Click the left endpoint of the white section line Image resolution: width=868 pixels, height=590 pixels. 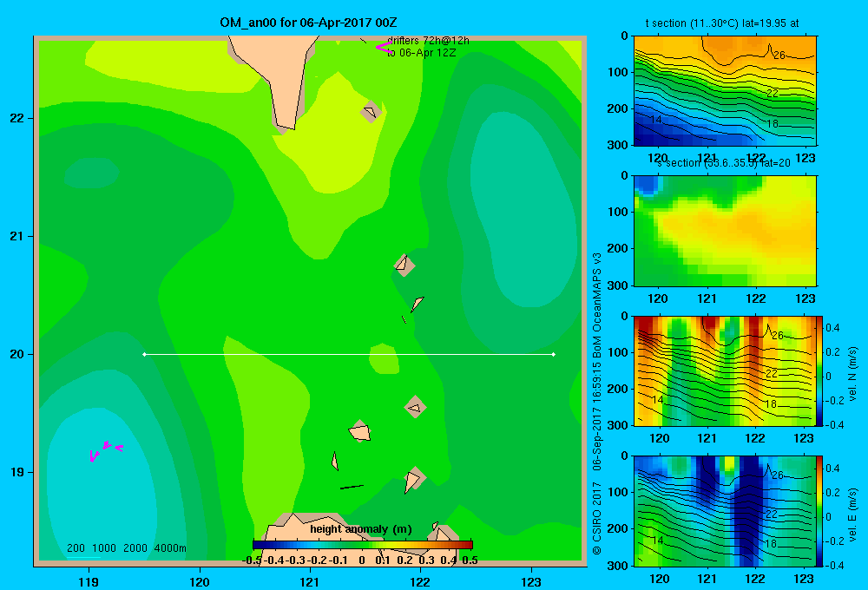point(144,354)
